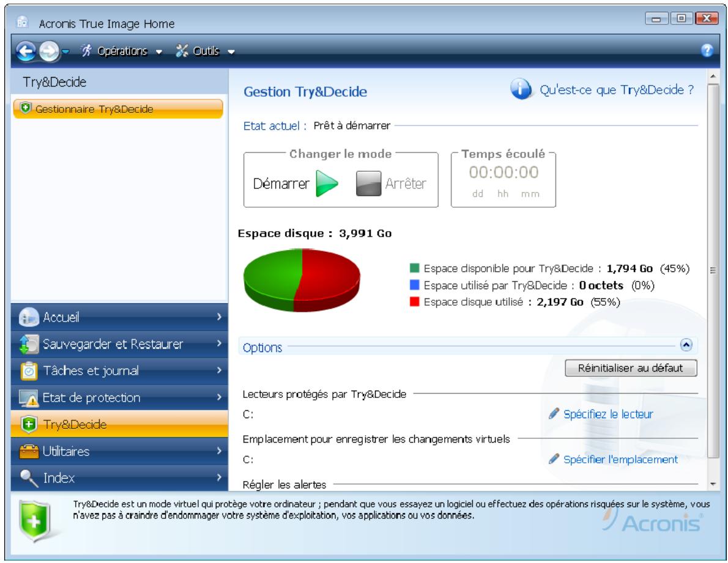Click the green Démarrer play arrow
728x563 pixels.
(327, 183)
